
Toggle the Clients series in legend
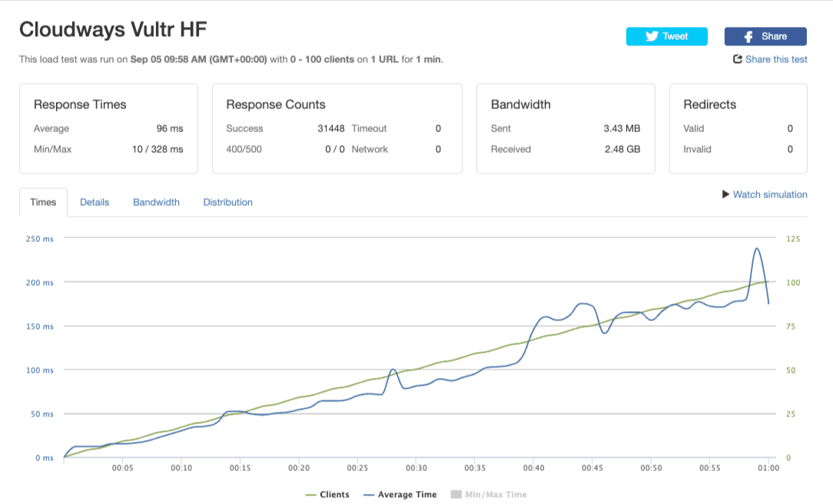334,495
